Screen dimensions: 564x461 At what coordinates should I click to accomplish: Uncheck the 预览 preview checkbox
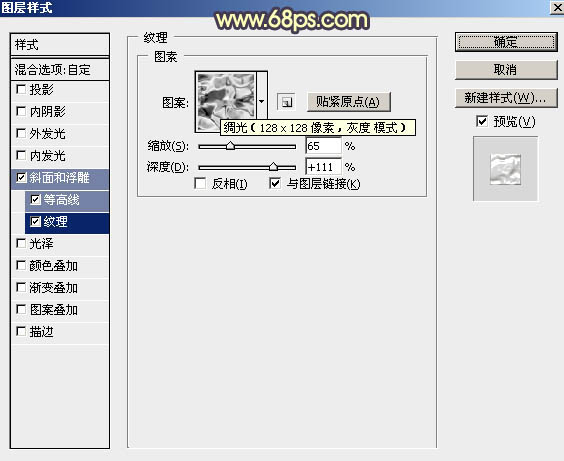[x=482, y=122]
